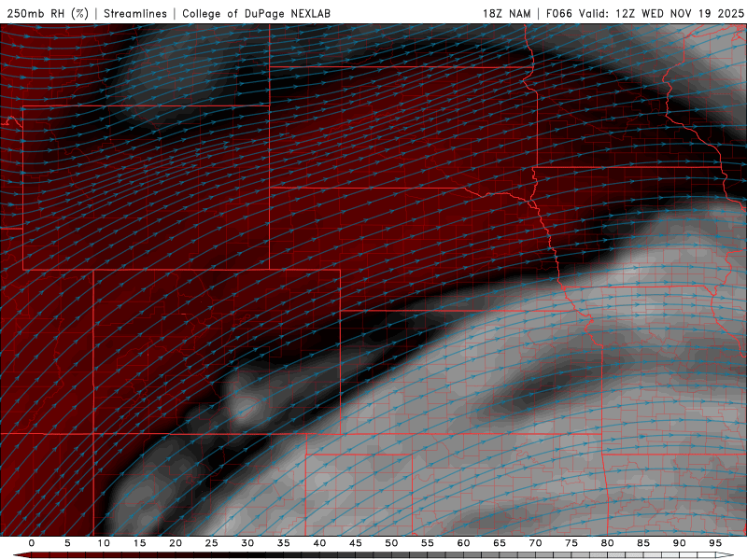This screenshot has height=560, width=747.
Task: Click the "15" label on the color scale
Action: 139,543
